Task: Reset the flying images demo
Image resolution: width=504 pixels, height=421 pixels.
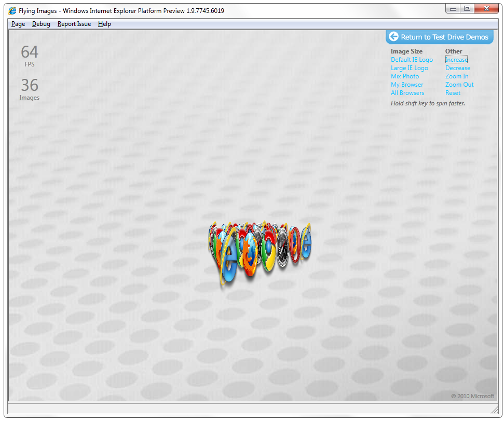Action: 453,93
